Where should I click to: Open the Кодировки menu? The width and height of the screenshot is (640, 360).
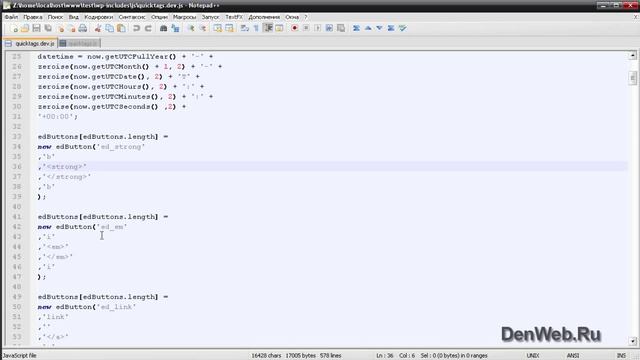pos(98,17)
